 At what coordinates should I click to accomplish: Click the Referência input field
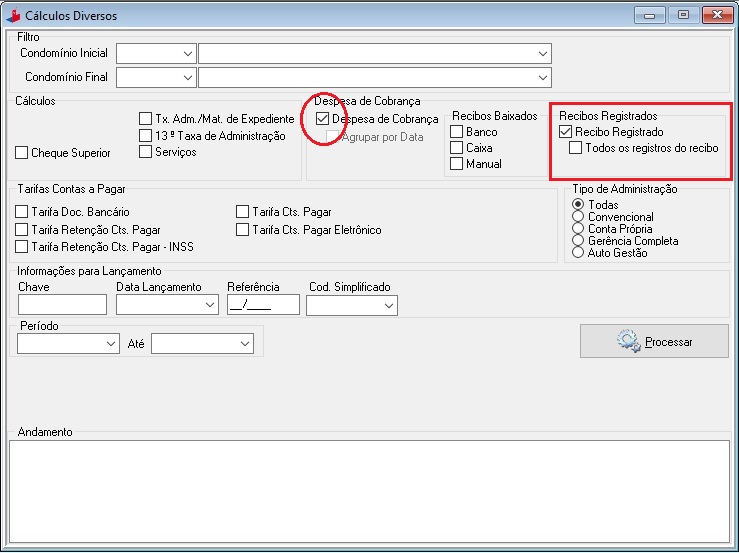(x=263, y=305)
